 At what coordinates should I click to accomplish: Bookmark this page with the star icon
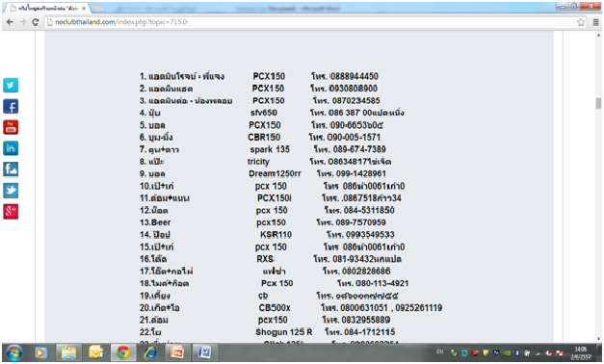pyautogui.click(x=581, y=22)
